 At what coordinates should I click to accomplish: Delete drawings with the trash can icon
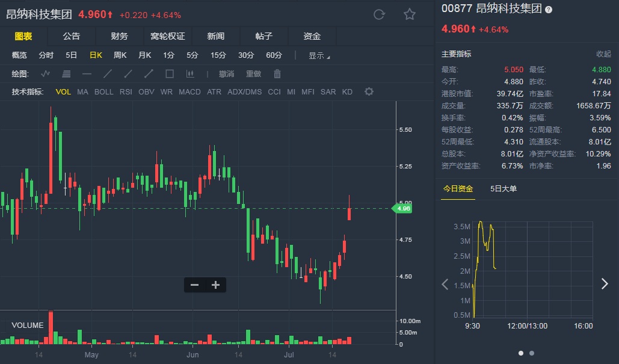pyautogui.click(x=277, y=74)
